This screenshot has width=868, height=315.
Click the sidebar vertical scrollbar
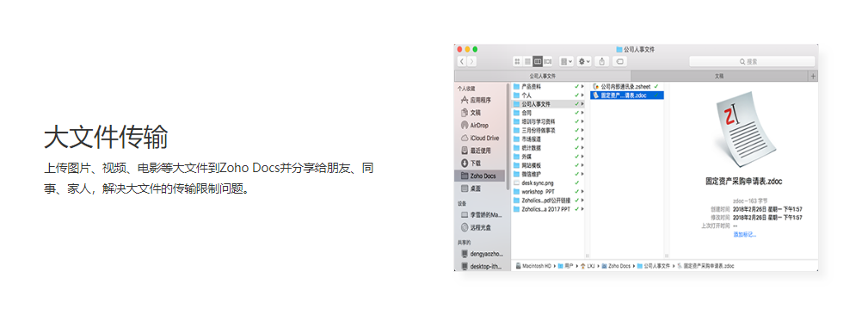[508, 136]
